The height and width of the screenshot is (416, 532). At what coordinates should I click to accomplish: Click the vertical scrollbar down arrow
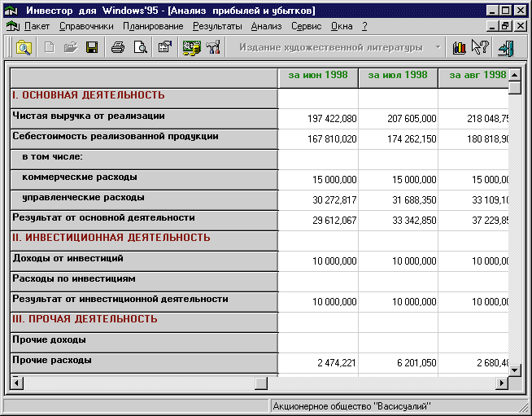pos(515,370)
